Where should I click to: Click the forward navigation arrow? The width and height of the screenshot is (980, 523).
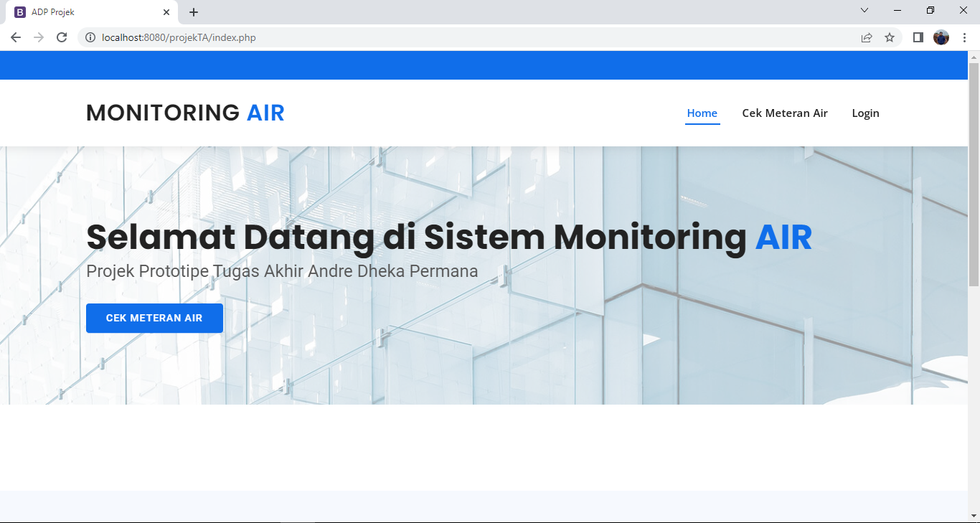coord(38,37)
